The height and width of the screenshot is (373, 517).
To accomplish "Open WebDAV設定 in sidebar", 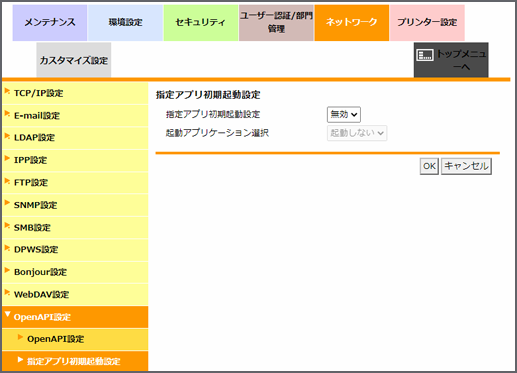I will pos(75,295).
